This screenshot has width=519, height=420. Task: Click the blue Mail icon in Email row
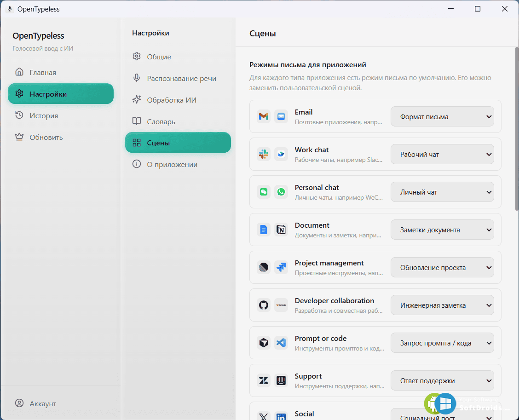click(x=281, y=116)
